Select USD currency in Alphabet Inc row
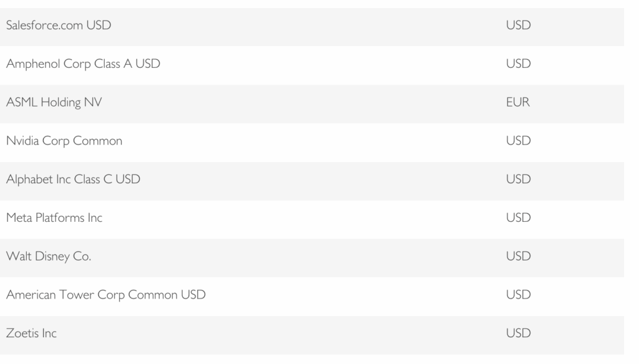 pos(519,180)
